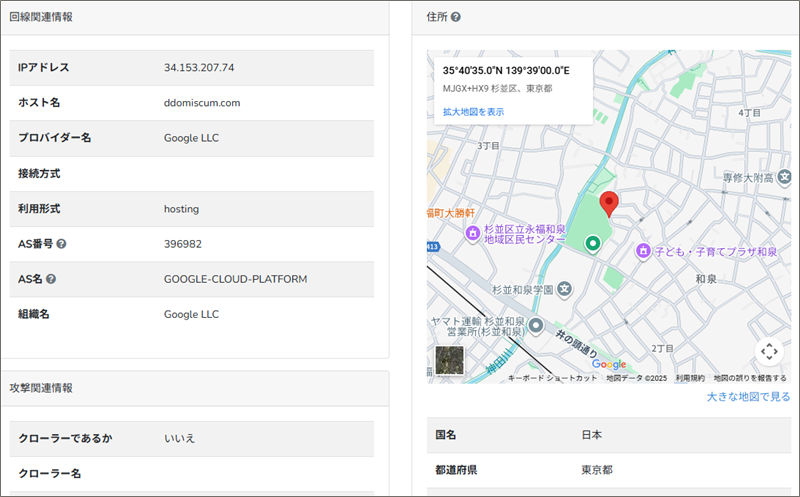Screen dimensions: 800x497
Task: Click the ヤマト運輸 杉並和泉営業所 marker
Action: click(x=536, y=325)
